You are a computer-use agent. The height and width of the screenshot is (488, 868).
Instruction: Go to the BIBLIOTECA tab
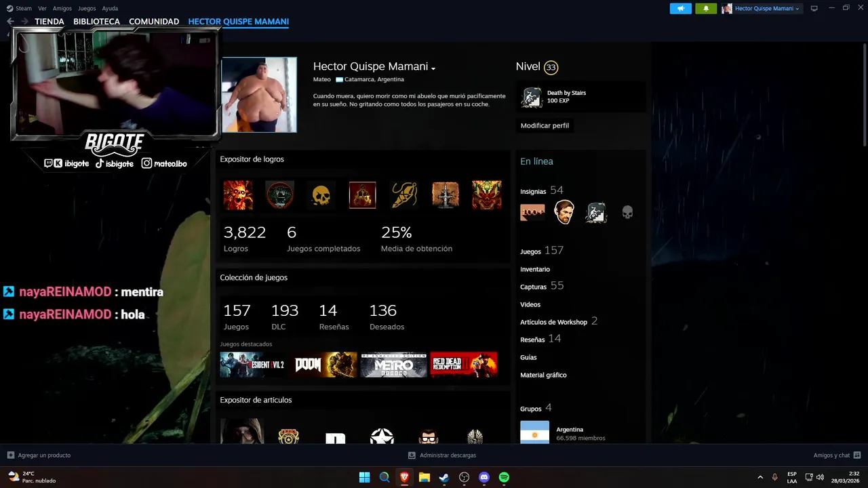96,22
